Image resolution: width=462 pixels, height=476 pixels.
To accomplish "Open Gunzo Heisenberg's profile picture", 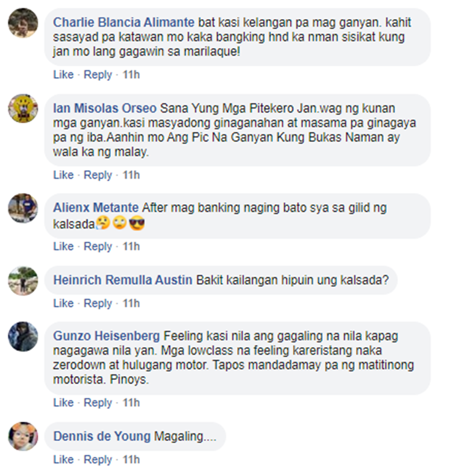I will click(x=23, y=337).
